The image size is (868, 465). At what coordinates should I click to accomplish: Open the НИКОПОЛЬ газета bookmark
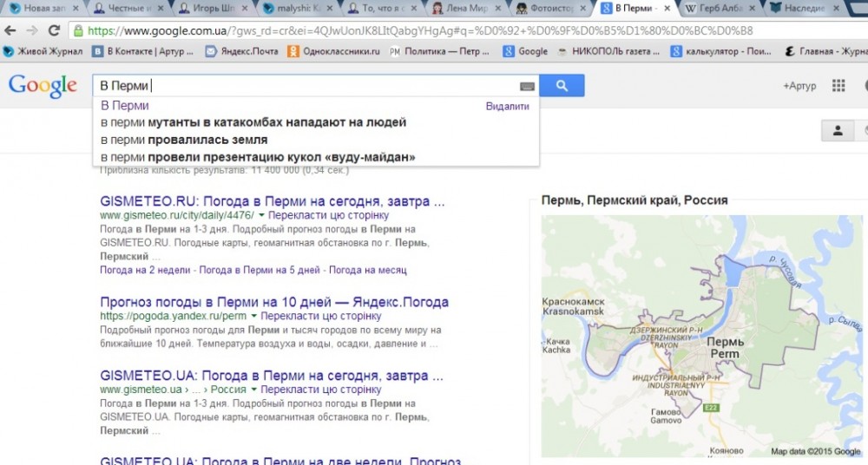coord(608,51)
